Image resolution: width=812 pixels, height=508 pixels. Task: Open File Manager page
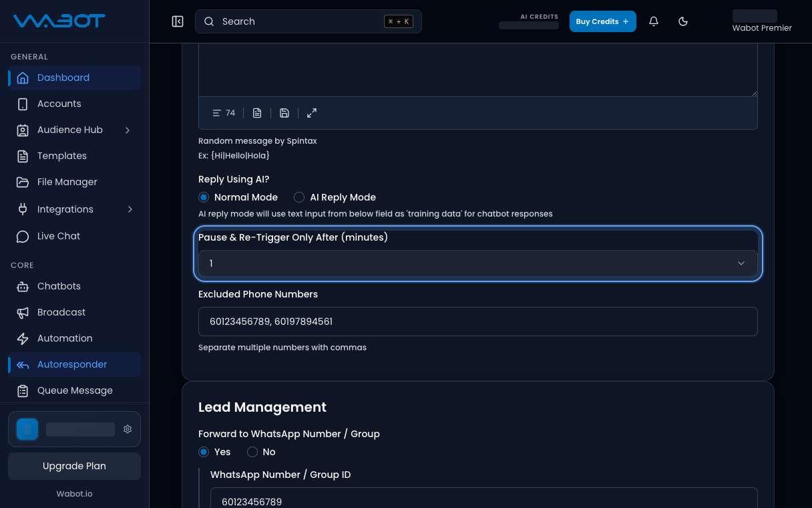coord(74,182)
